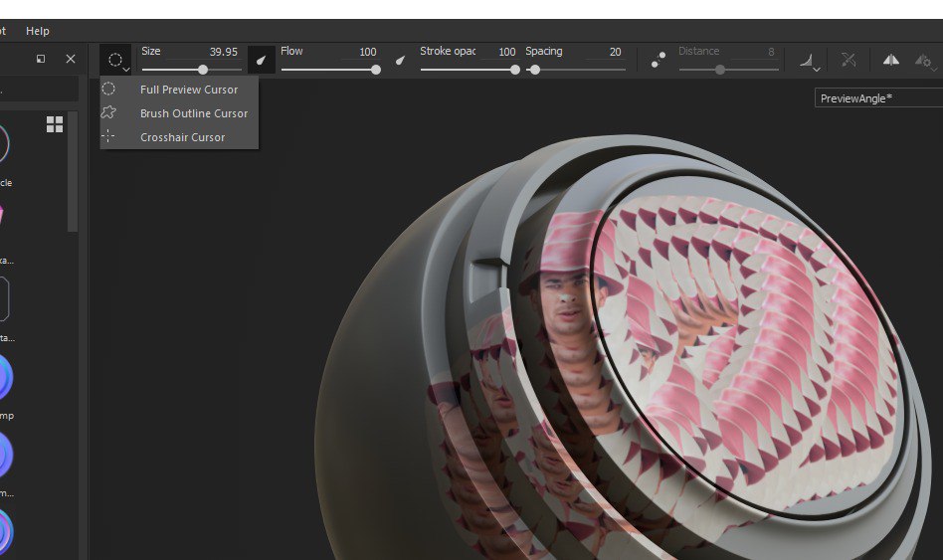Toggle the Lazy Mouse dots icon
The image size is (943, 560).
[x=659, y=60]
